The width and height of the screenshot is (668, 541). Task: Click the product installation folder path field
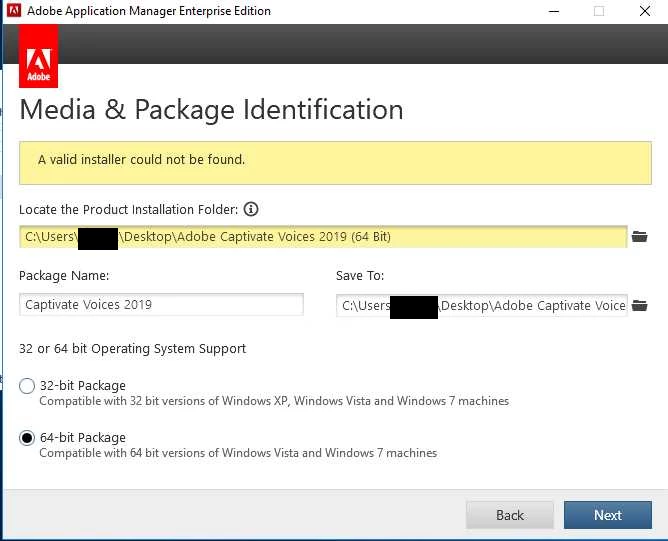pyautogui.click(x=323, y=237)
